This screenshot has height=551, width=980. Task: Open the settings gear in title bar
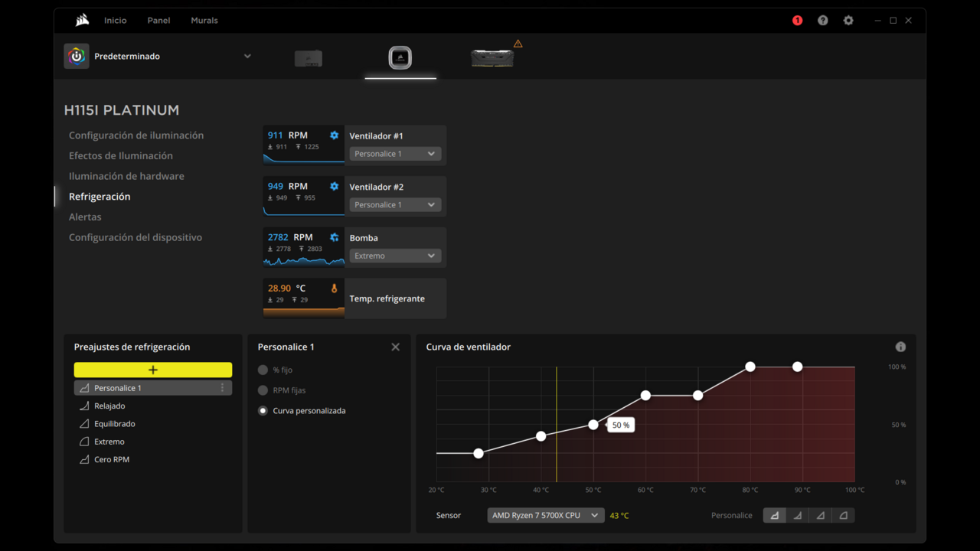(x=848, y=21)
